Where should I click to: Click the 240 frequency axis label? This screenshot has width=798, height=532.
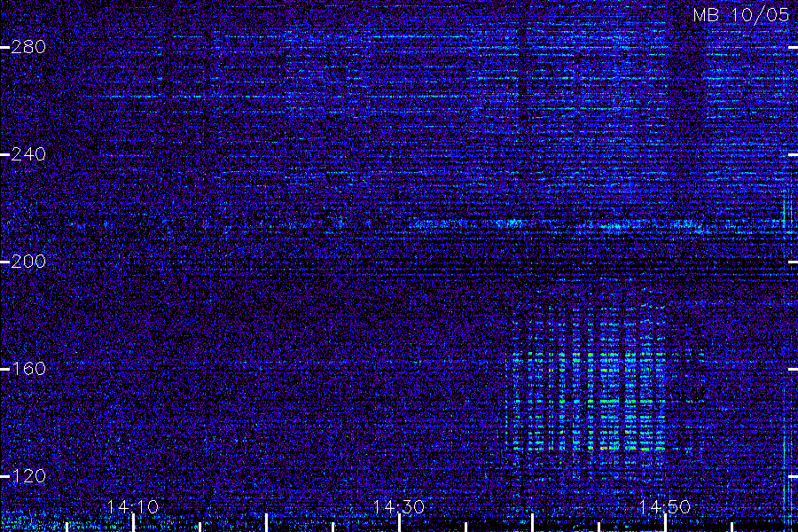pyautogui.click(x=28, y=154)
